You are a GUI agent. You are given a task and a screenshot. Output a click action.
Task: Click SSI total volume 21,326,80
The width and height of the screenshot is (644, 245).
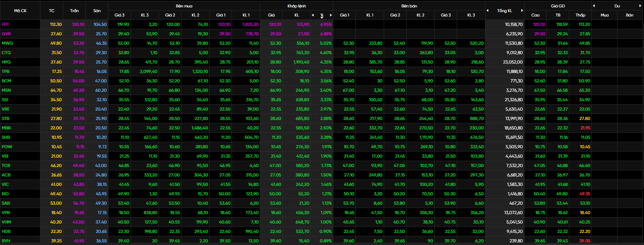pyautogui.click(x=514, y=100)
